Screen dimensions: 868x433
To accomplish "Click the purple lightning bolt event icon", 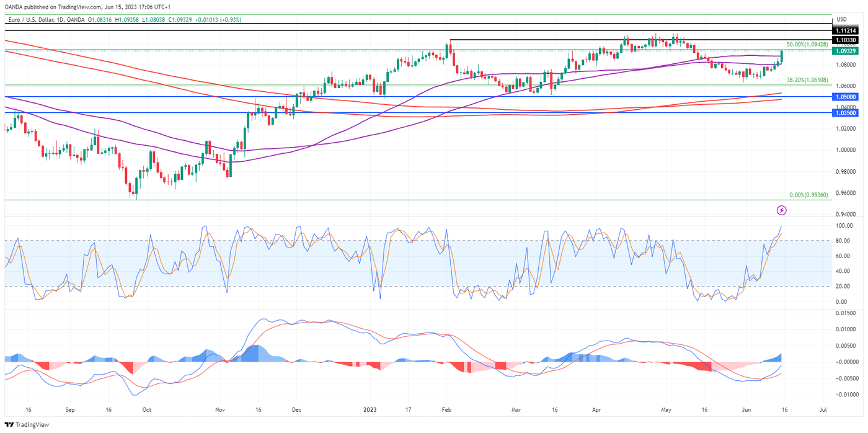I will pyautogui.click(x=781, y=210).
